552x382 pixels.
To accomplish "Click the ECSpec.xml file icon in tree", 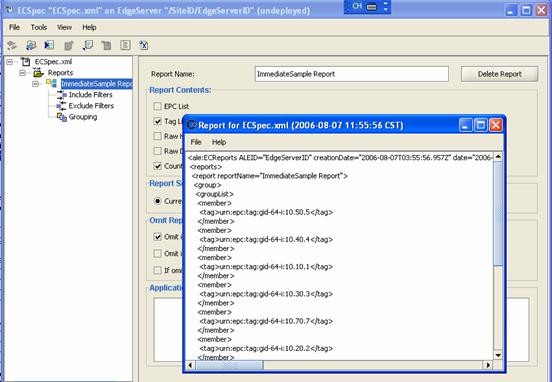I will [x=25, y=62].
